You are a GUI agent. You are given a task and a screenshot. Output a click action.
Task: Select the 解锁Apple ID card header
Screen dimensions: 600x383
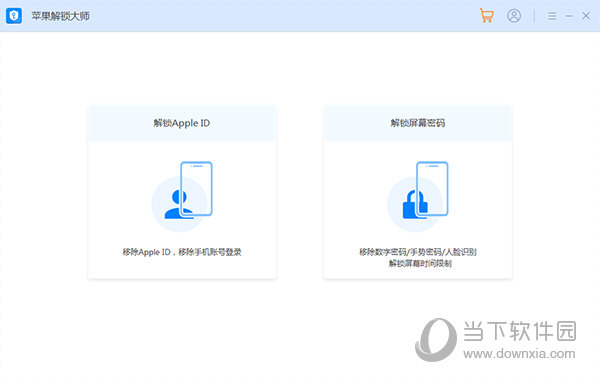tap(182, 123)
